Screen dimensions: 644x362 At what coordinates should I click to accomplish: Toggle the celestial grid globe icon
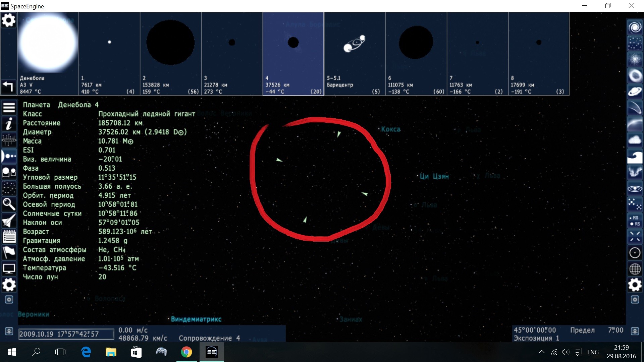[635, 269]
